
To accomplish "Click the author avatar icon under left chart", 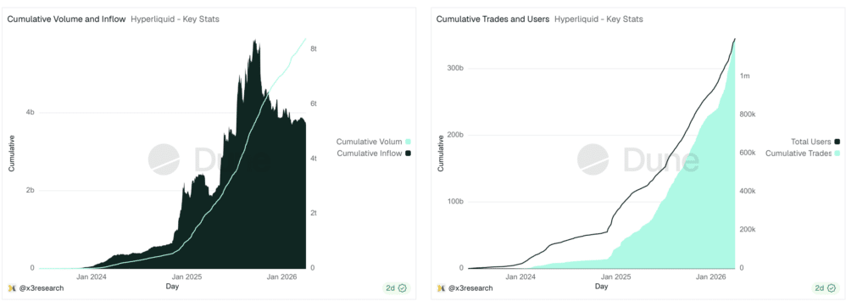I will [11, 288].
